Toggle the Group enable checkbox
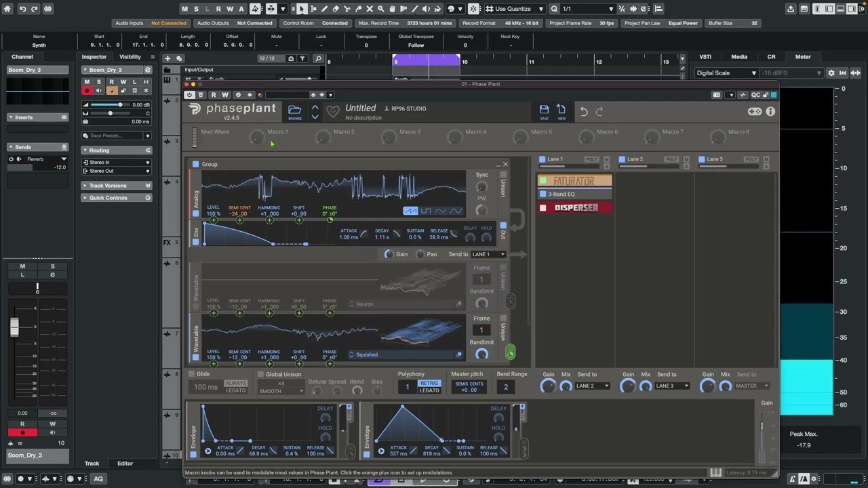Viewport: 868px width, 488px height. tap(195, 164)
